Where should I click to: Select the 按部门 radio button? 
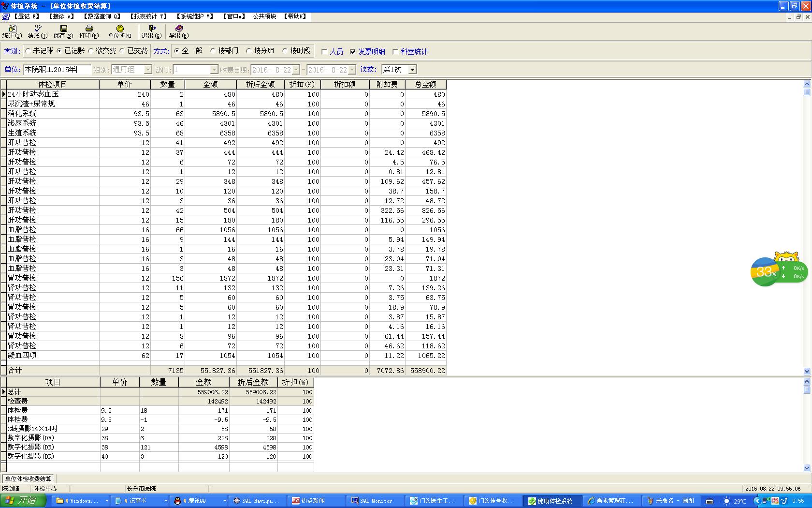click(213, 51)
